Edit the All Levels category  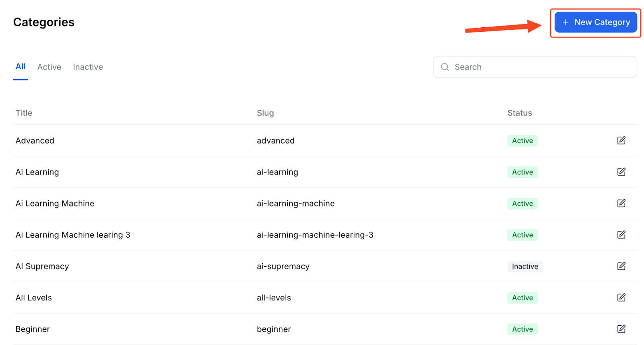(x=621, y=297)
